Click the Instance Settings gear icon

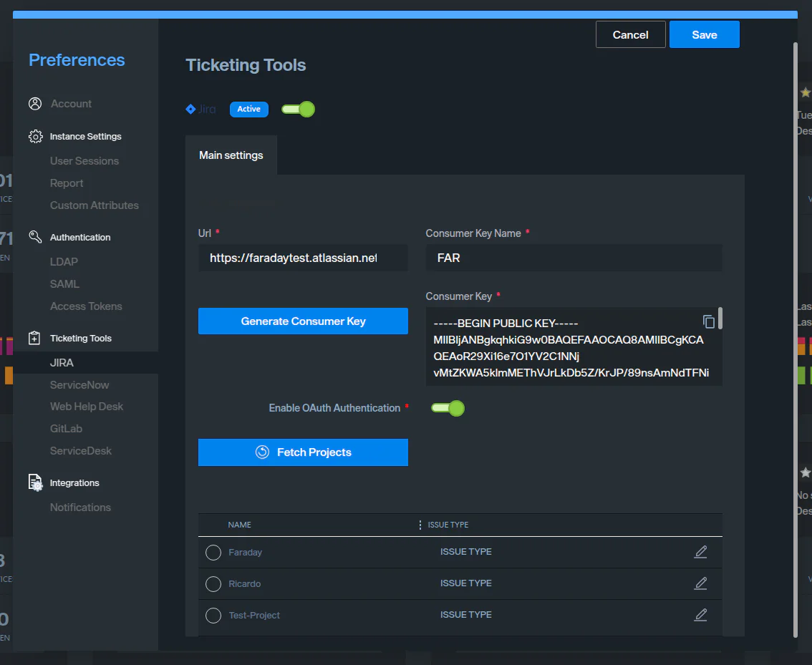(x=35, y=137)
